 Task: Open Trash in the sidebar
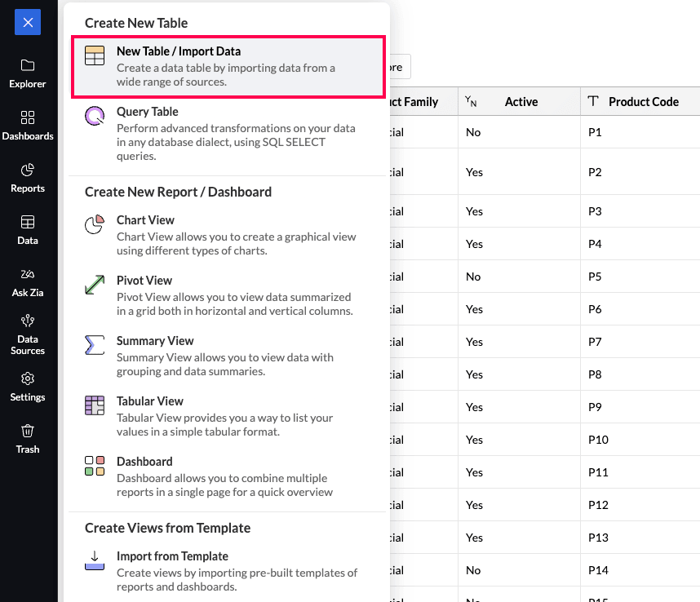tap(28, 440)
